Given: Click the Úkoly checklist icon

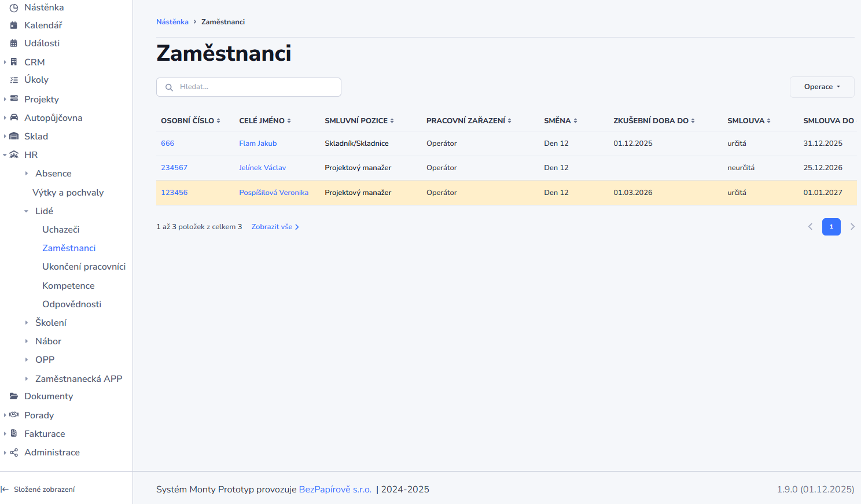Looking at the screenshot, I should [14, 80].
